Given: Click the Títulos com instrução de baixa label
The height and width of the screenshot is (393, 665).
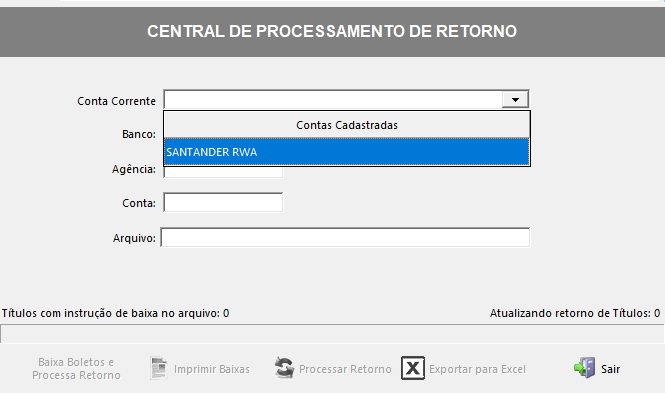Looking at the screenshot, I should tap(115, 313).
